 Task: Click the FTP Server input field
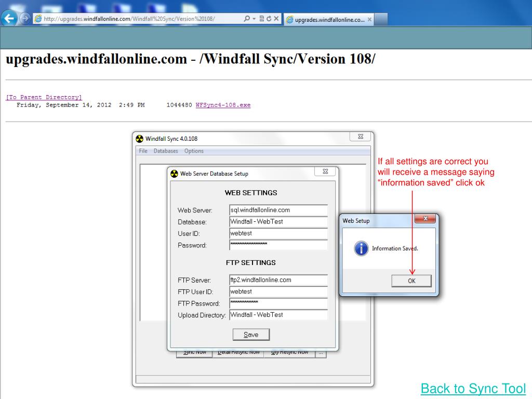coord(278,280)
